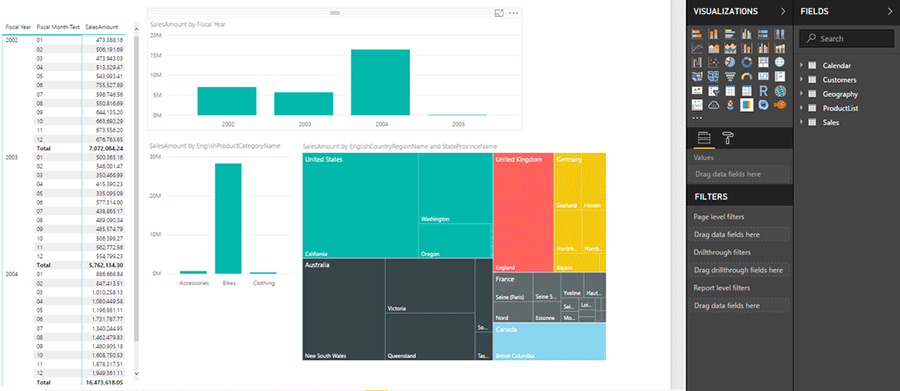This screenshot has height=391, width=900.
Task: Select the Table visual icon
Action: click(x=730, y=91)
